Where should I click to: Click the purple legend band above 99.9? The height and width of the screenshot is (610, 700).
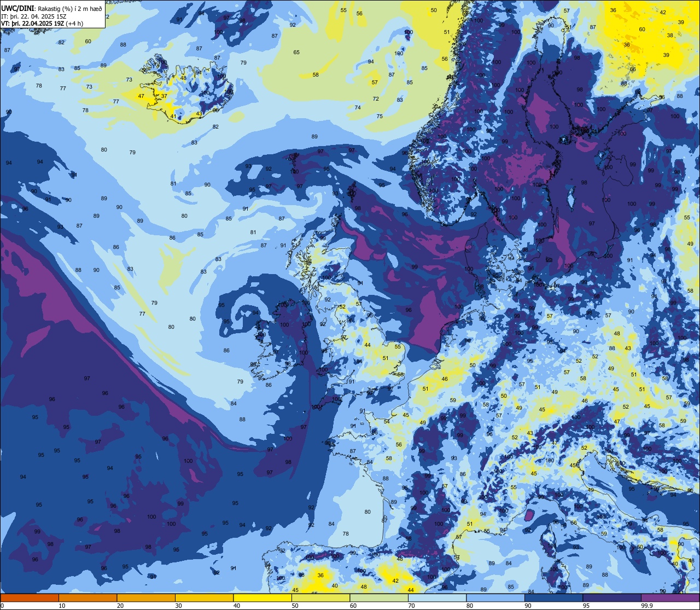670,598
